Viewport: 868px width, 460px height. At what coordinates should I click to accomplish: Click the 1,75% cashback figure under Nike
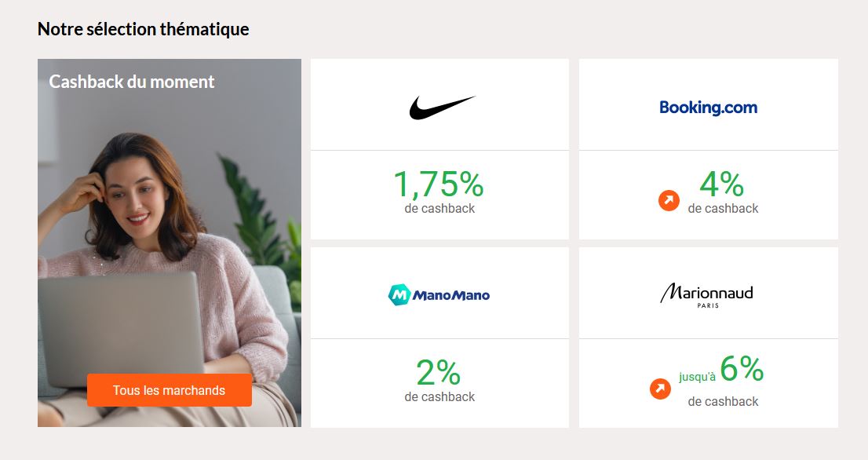(x=439, y=184)
